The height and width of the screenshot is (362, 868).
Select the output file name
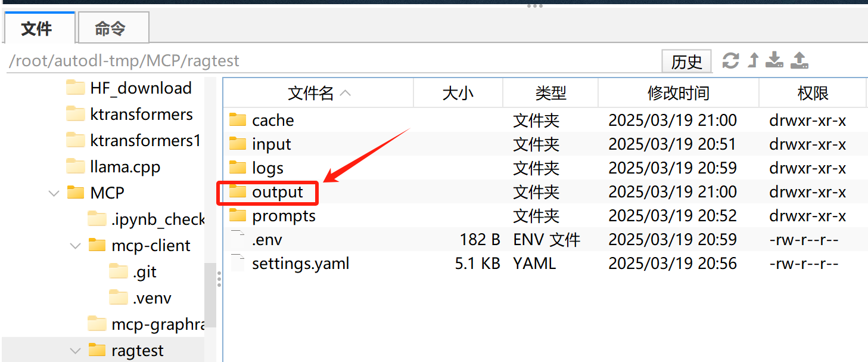click(x=278, y=192)
